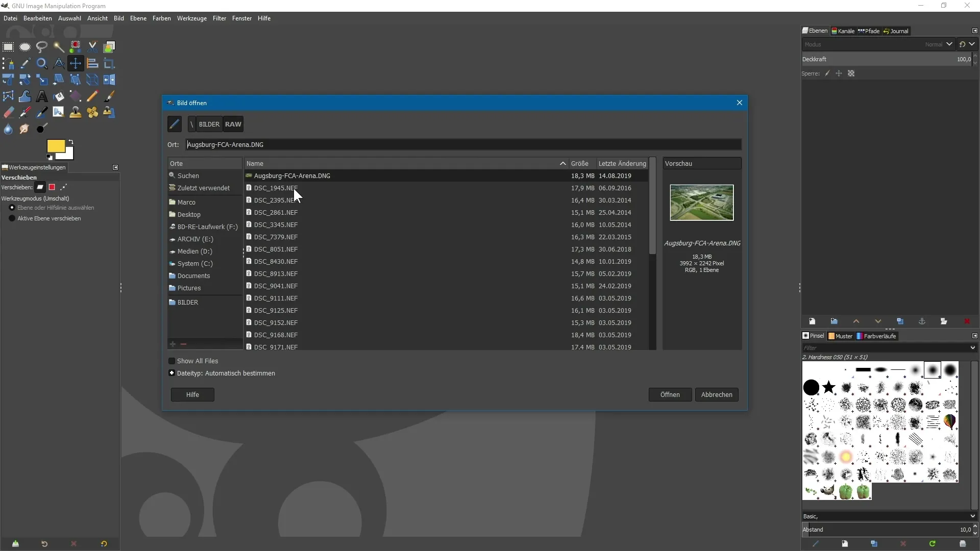Select the Crop tool
The height and width of the screenshot is (551, 980).
coord(109,63)
